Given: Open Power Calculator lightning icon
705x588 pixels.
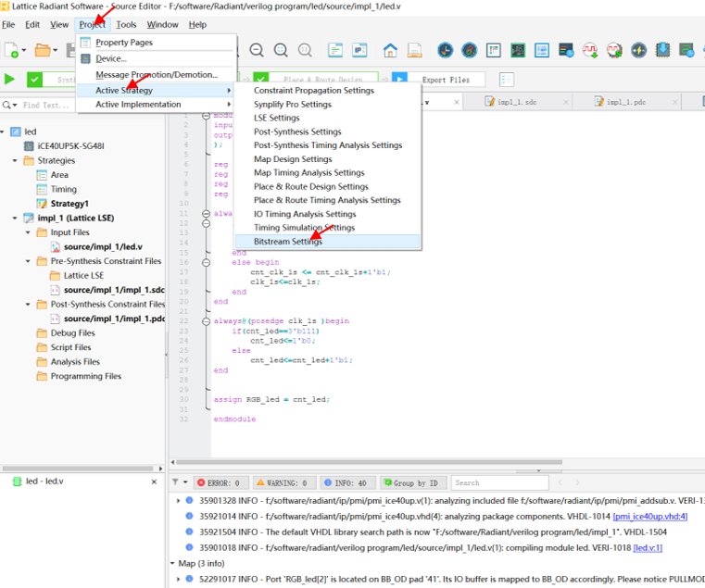Looking at the screenshot, I should [639, 50].
